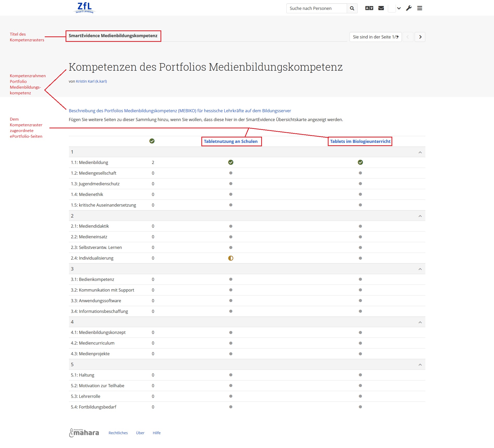
Task: Open Tabletnutzung an Schulen page
Action: (231, 141)
